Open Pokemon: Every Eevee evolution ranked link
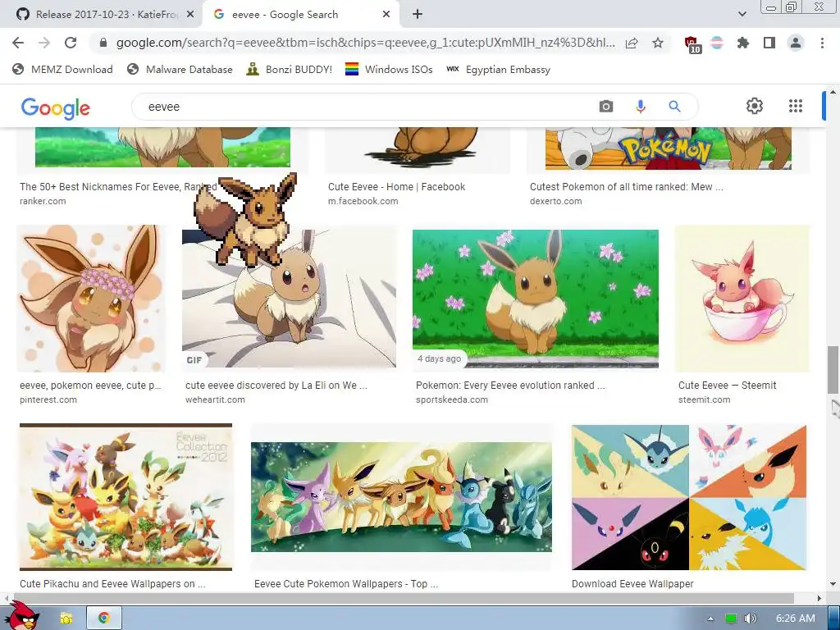This screenshot has width=840, height=630. [x=510, y=386]
